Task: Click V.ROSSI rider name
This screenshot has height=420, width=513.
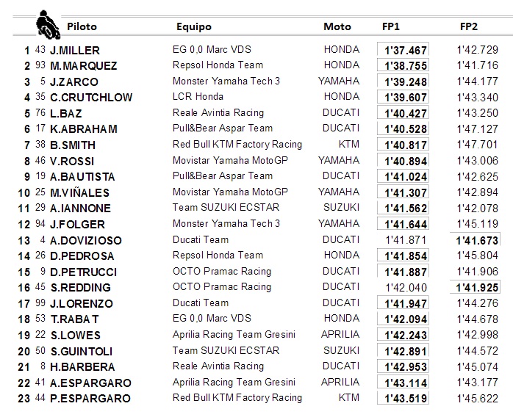Action: point(72,161)
